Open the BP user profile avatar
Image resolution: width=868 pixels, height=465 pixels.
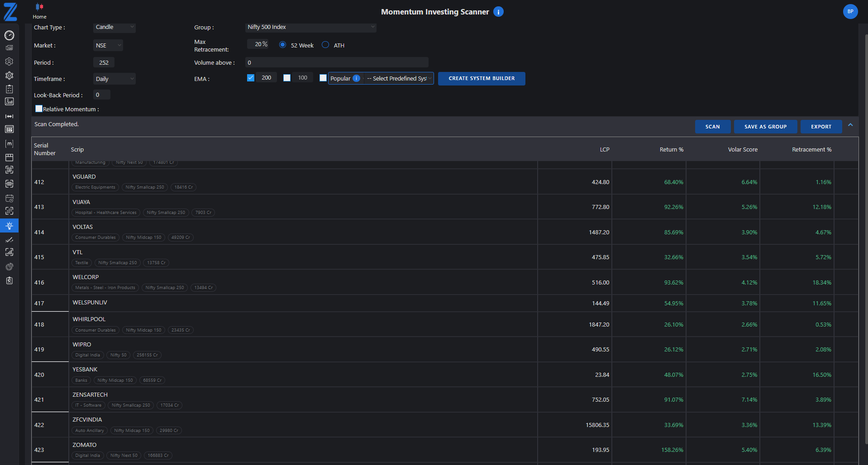(x=850, y=12)
